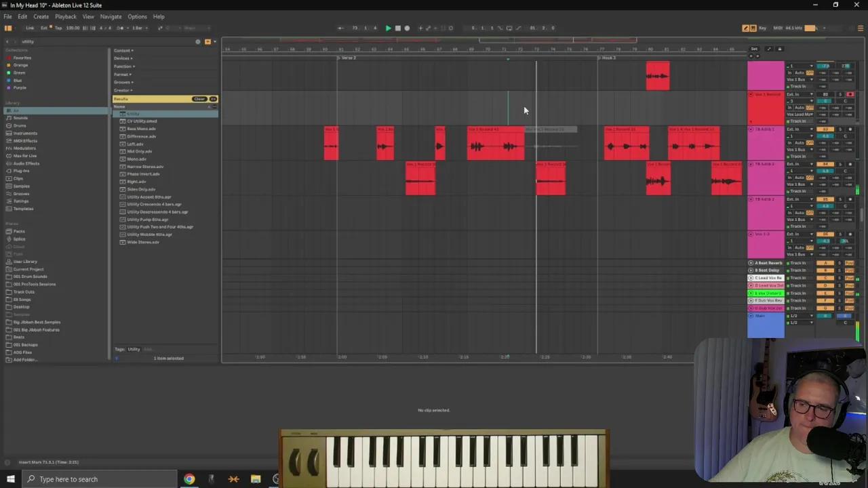Image resolution: width=868 pixels, height=488 pixels.
Task: Click the browser back arrow icon
Action: coord(7,41)
